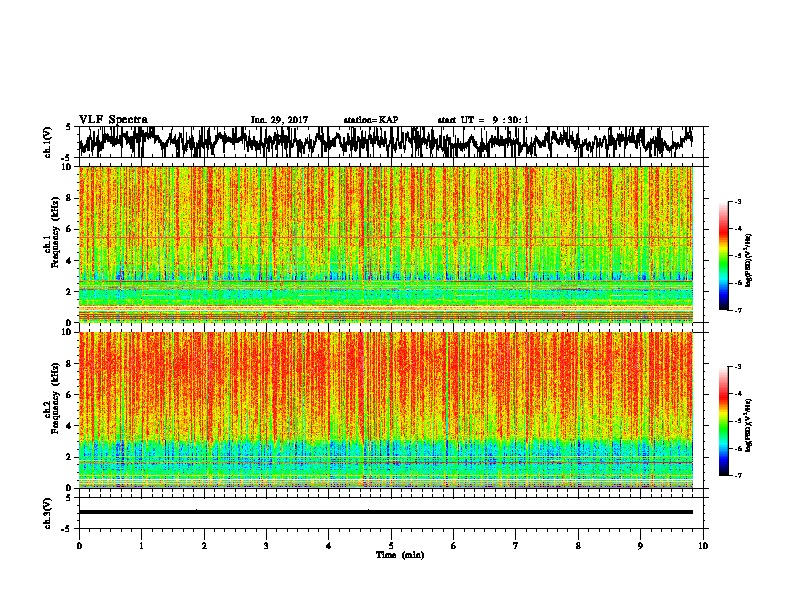This screenshot has height=612, width=792.
Task: Click the 4 kHz tick label on the ch.1 spectrogram
Action: (69, 261)
